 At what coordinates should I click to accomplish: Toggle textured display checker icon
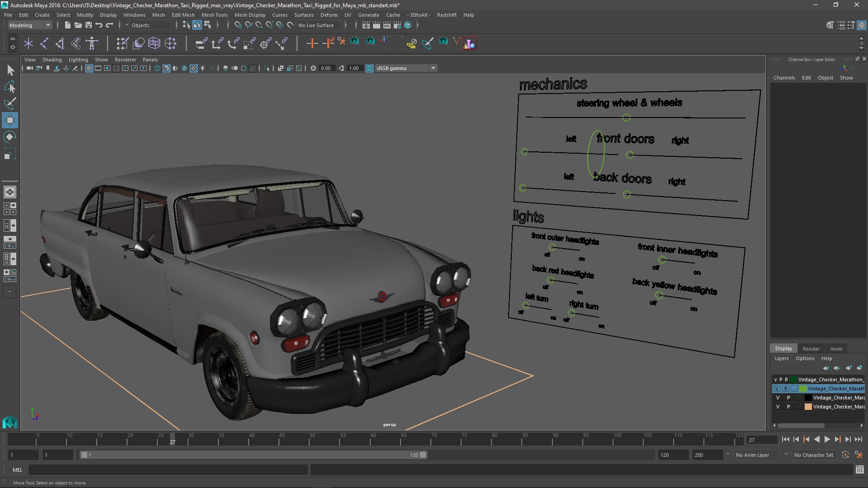[193, 68]
